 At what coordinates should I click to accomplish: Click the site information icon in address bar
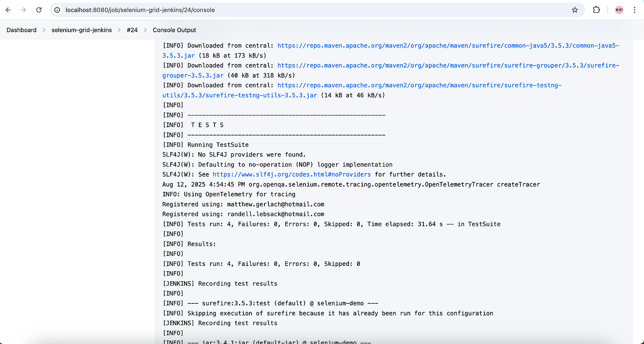[x=58, y=10]
